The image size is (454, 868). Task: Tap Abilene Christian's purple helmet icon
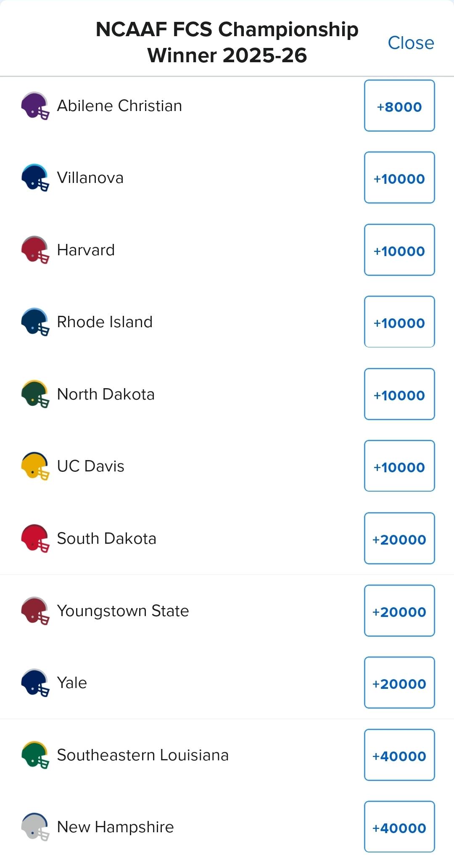tap(35, 106)
